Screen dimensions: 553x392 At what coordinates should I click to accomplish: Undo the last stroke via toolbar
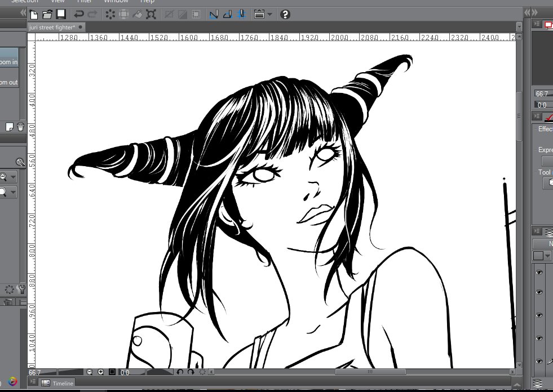point(79,15)
